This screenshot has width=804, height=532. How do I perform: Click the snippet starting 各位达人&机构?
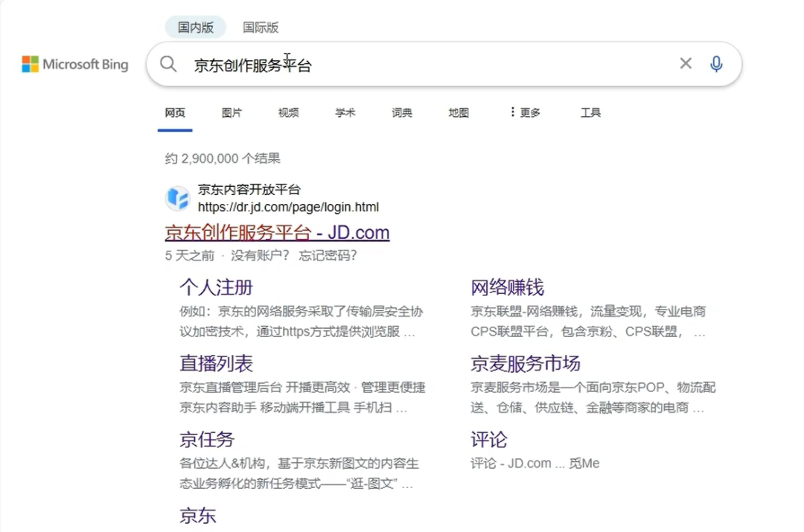coord(299,473)
